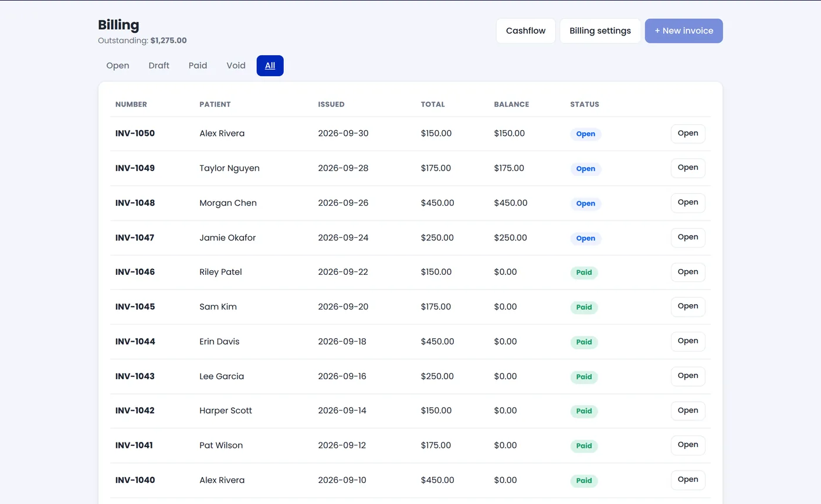Image resolution: width=821 pixels, height=504 pixels.
Task: Click the ISSUED column header
Action: [x=331, y=104]
